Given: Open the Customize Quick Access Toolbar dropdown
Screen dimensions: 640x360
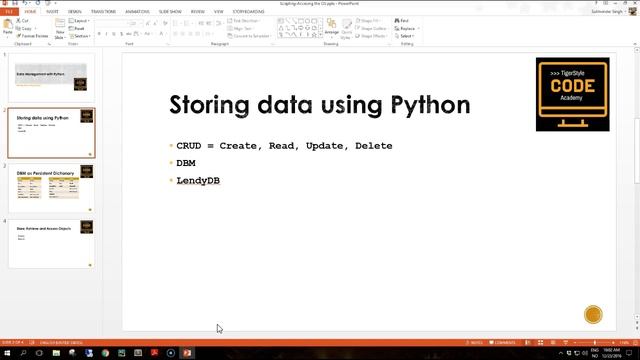Looking at the screenshot, I should (55, 3).
